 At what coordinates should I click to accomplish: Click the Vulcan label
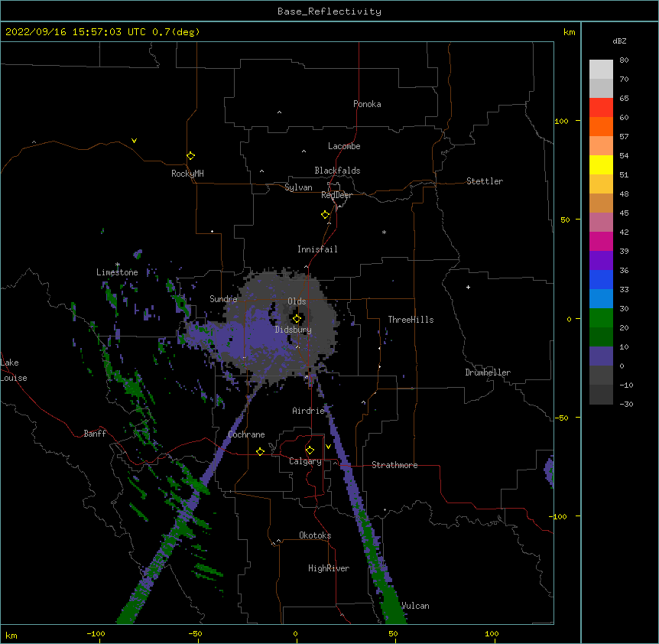pyautogui.click(x=415, y=606)
